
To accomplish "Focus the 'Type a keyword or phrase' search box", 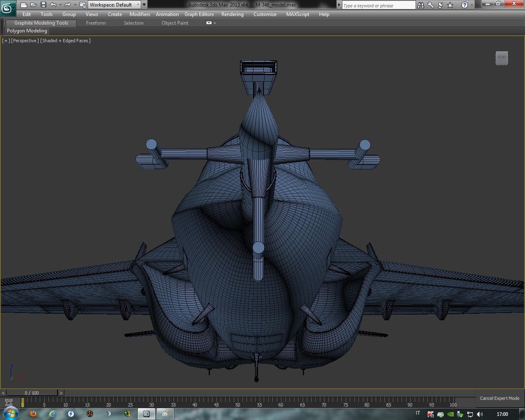I will pyautogui.click(x=379, y=5).
